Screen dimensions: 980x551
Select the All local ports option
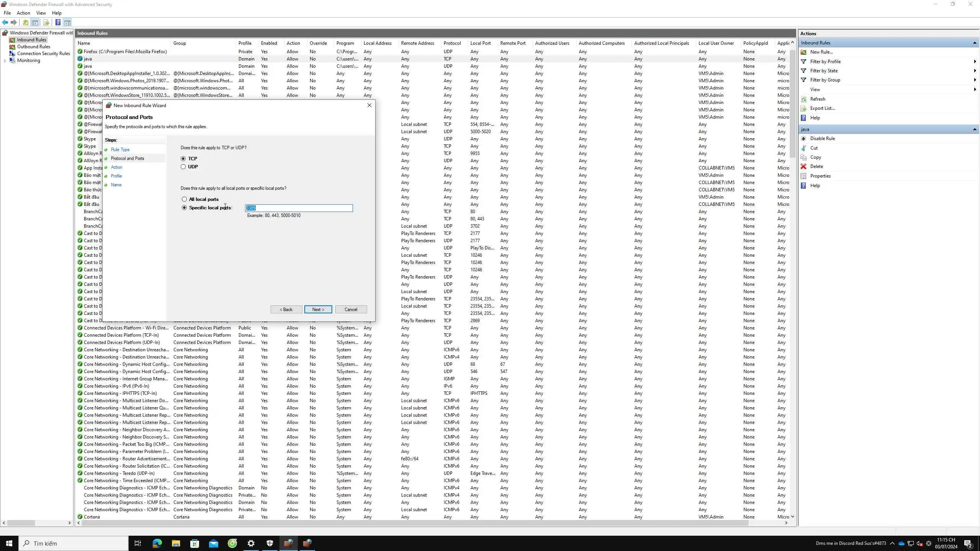point(185,199)
